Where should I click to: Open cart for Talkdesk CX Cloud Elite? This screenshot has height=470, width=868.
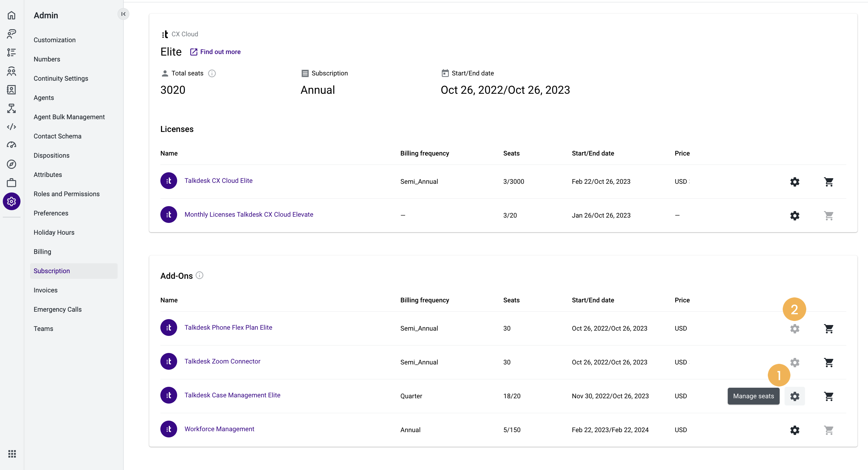coord(829,182)
